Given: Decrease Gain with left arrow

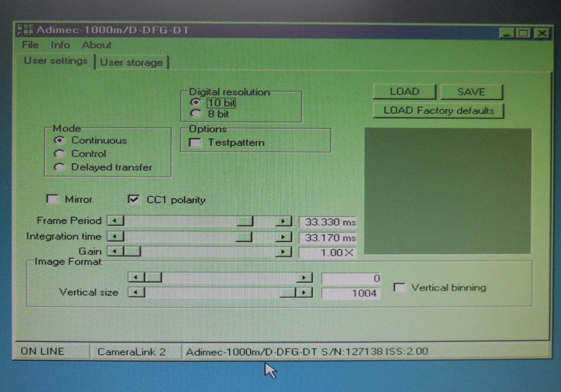Looking at the screenshot, I should click(x=115, y=251).
